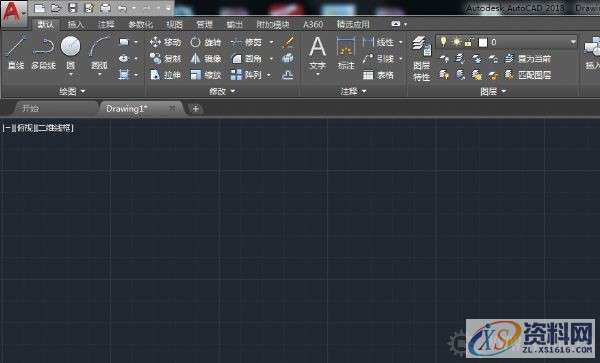Click the Hatch icon in the draw panel
The width and height of the screenshot is (600, 363).
124,74
